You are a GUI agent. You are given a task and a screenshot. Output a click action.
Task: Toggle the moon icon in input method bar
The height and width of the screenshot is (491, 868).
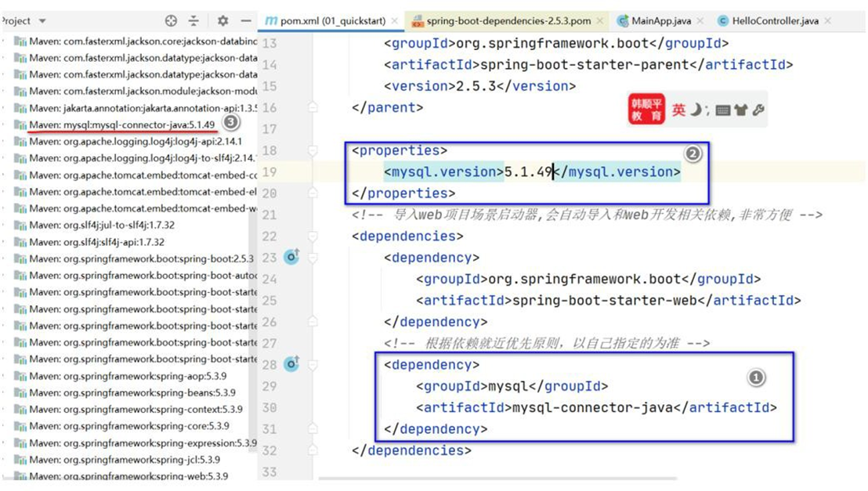(695, 110)
